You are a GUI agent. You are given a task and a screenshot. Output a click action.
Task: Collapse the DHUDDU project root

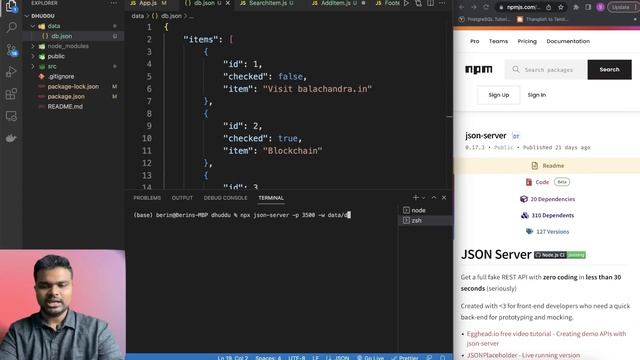tap(27, 16)
